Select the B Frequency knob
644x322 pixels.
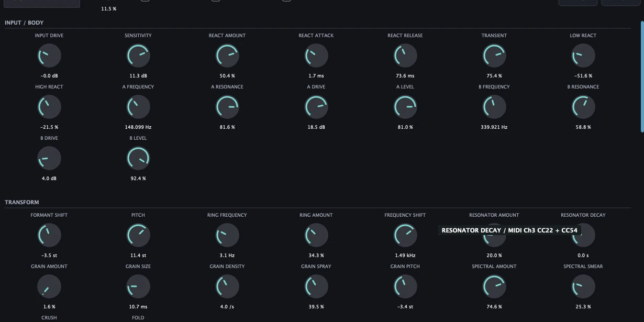pyautogui.click(x=494, y=107)
